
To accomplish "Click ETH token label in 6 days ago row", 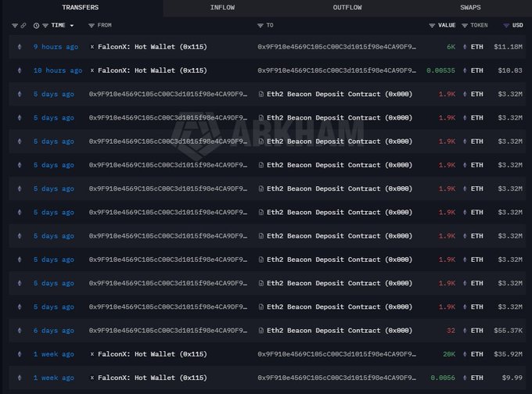I will [x=476, y=331].
